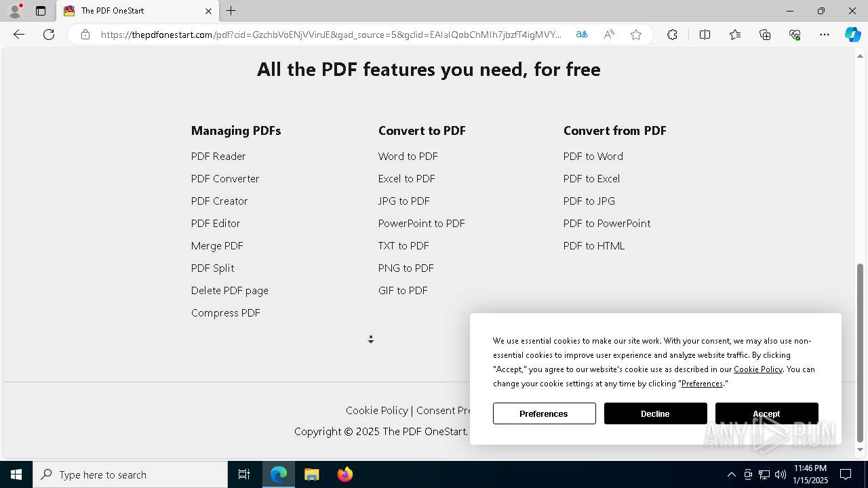Click the Preferences cookie button
Viewport: 868px width, 488px height.
pyautogui.click(x=544, y=413)
